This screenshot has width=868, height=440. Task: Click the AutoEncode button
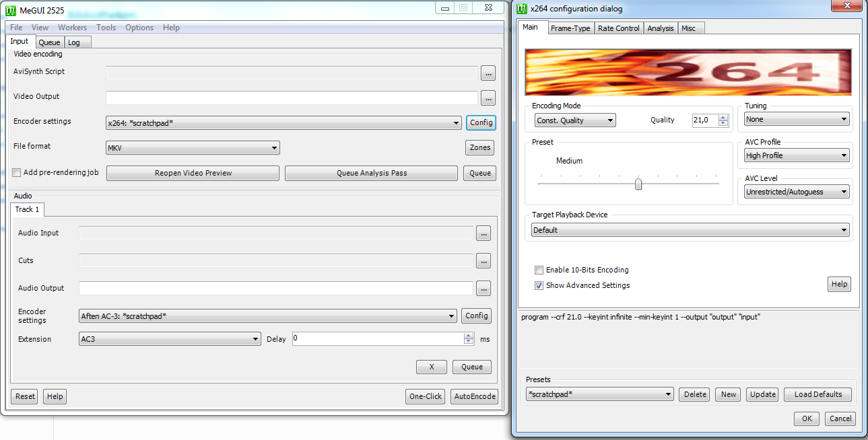[475, 396]
